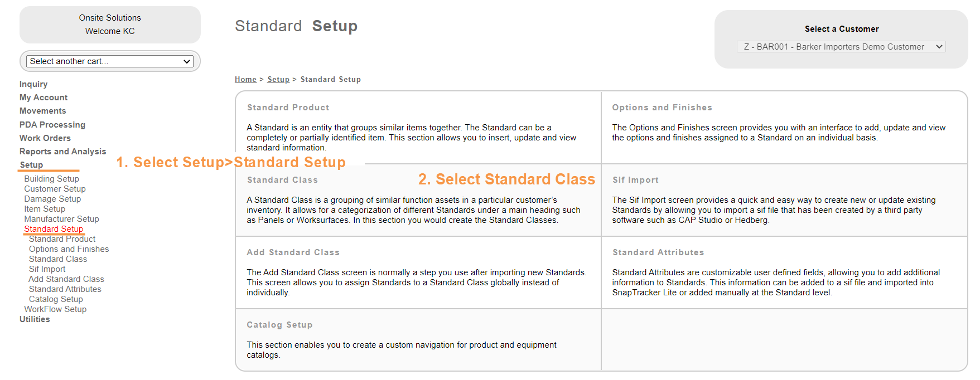Click Standard Class in the sidebar
Screen dimensions: 980x380
58,259
